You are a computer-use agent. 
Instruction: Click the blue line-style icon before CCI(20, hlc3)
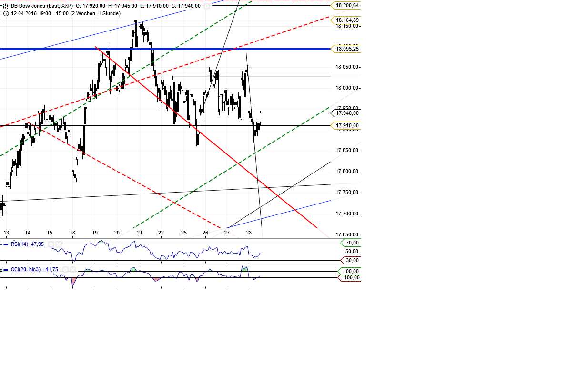click(x=6, y=270)
